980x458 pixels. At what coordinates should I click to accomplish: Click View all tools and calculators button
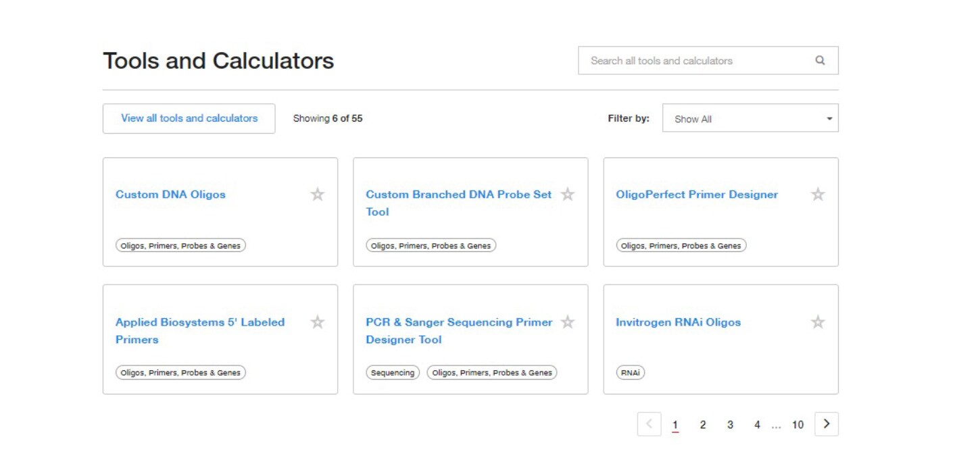[x=189, y=118]
